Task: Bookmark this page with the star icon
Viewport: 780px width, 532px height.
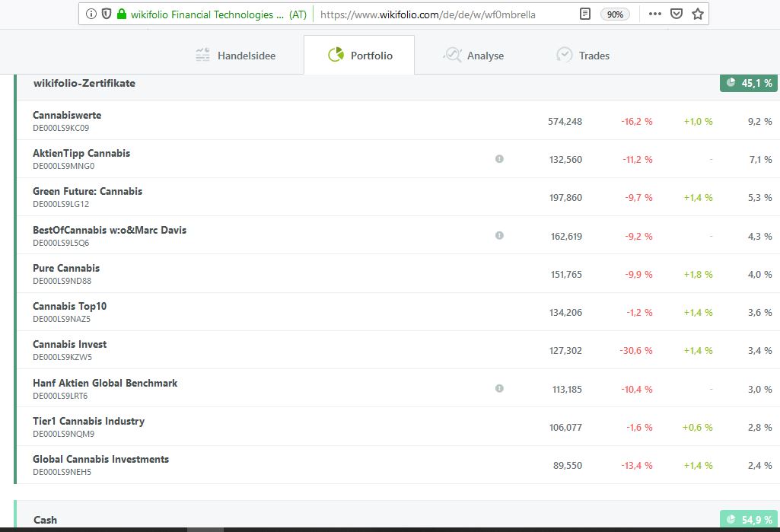Action: [x=698, y=14]
